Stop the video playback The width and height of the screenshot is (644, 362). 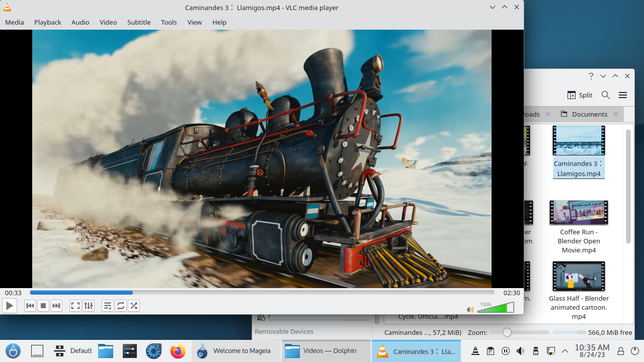43,306
